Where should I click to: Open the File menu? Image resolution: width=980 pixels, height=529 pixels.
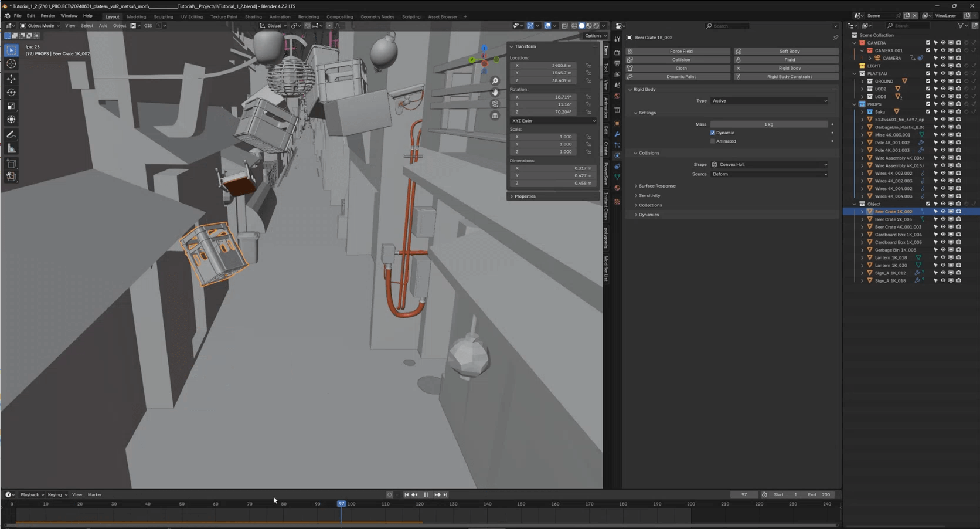tap(18, 16)
